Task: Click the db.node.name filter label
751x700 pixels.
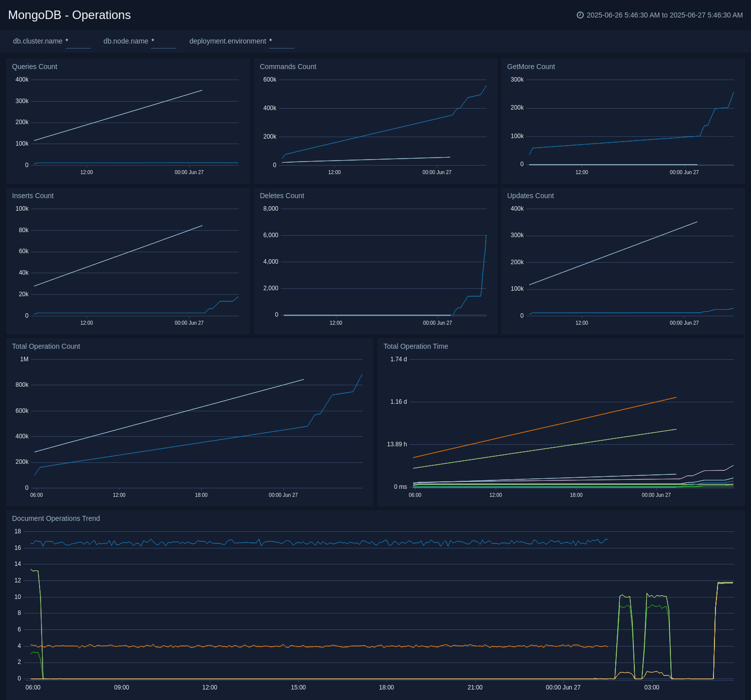Action: click(x=126, y=41)
